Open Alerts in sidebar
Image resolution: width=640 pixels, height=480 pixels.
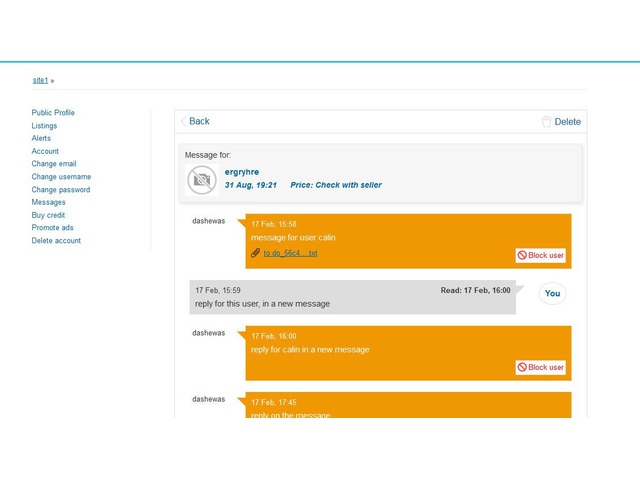pos(41,138)
